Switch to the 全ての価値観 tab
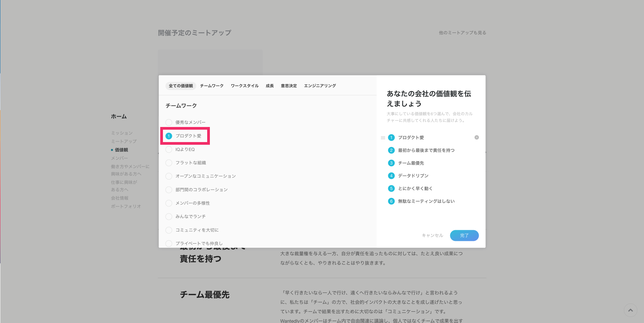This screenshot has height=323, width=644. (181, 86)
